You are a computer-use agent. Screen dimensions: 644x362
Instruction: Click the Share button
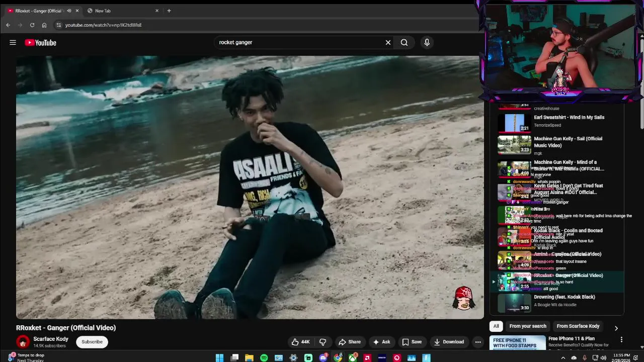(350, 342)
